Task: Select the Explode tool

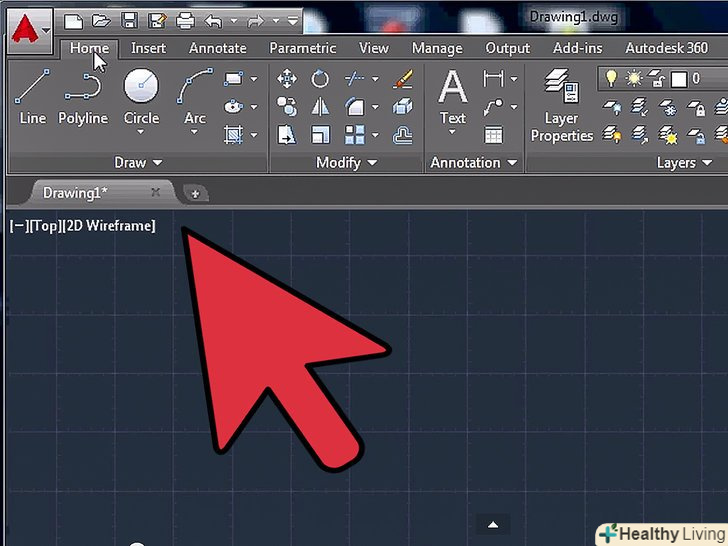Action: (403, 107)
